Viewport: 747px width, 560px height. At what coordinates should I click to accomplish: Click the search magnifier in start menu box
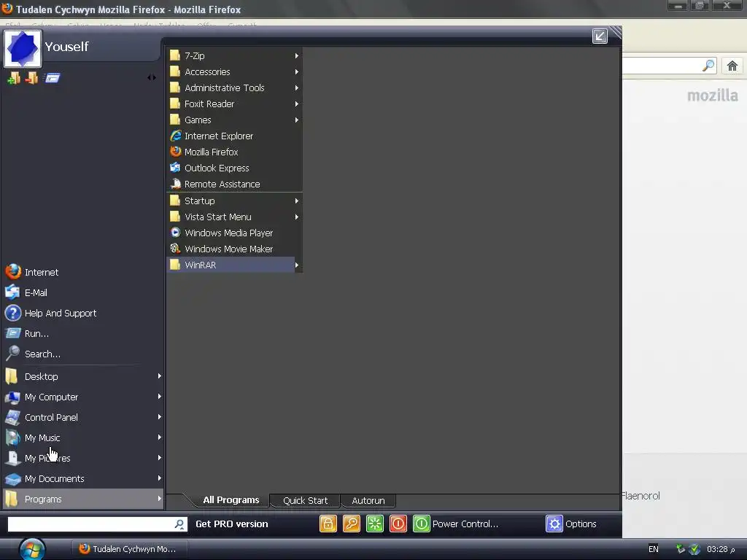point(179,524)
